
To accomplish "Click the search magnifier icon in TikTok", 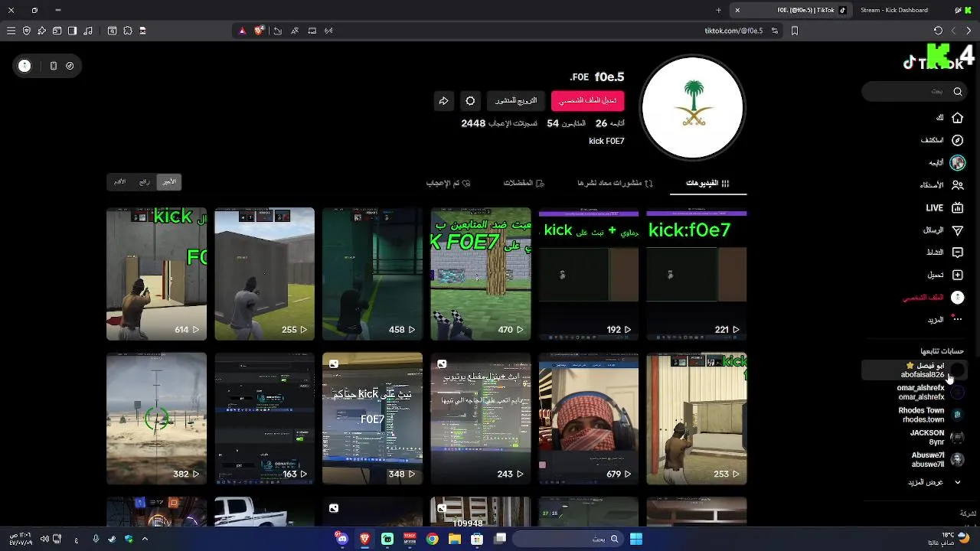I will click(x=958, y=91).
